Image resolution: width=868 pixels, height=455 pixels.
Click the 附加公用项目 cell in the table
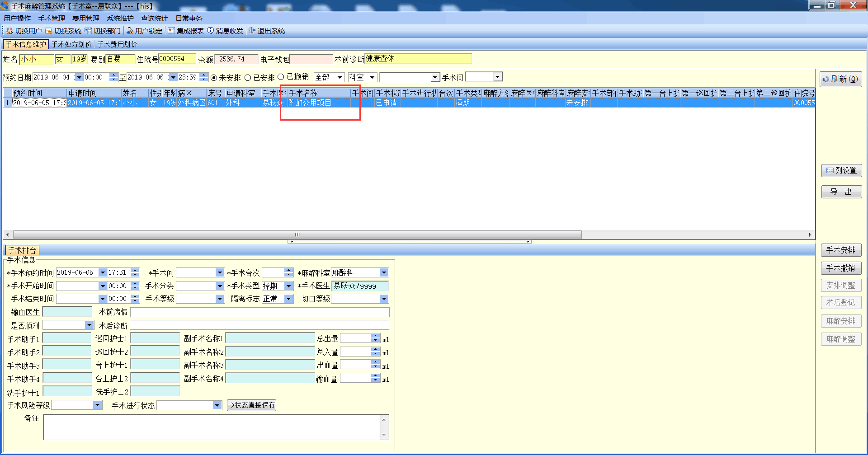pos(319,103)
